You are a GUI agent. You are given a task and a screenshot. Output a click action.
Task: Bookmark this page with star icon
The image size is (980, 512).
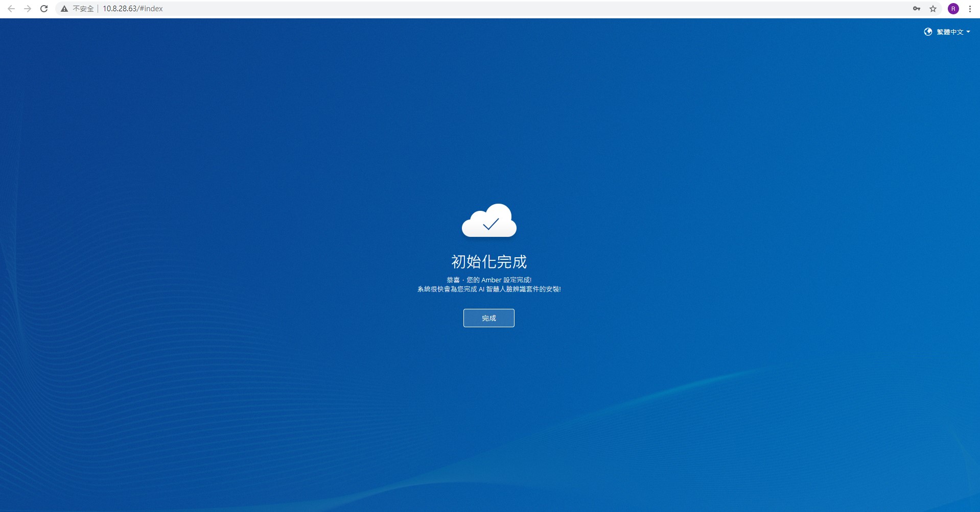tap(933, 9)
